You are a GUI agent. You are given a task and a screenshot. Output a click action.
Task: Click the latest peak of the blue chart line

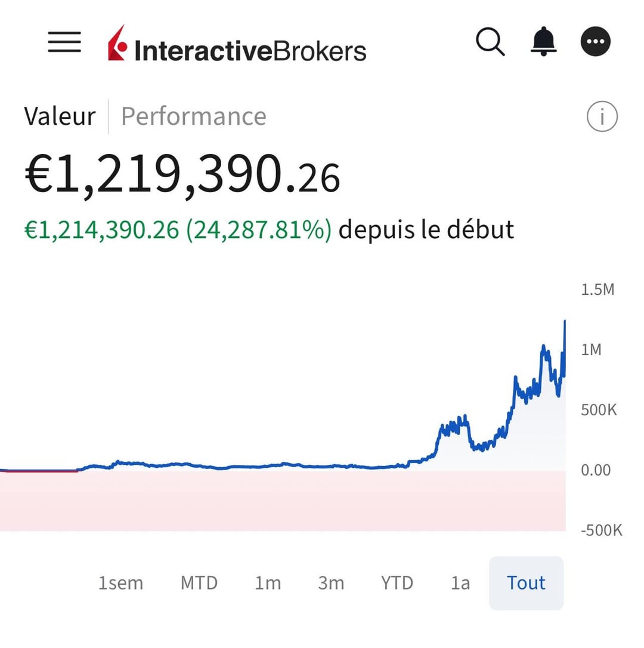[x=565, y=322]
